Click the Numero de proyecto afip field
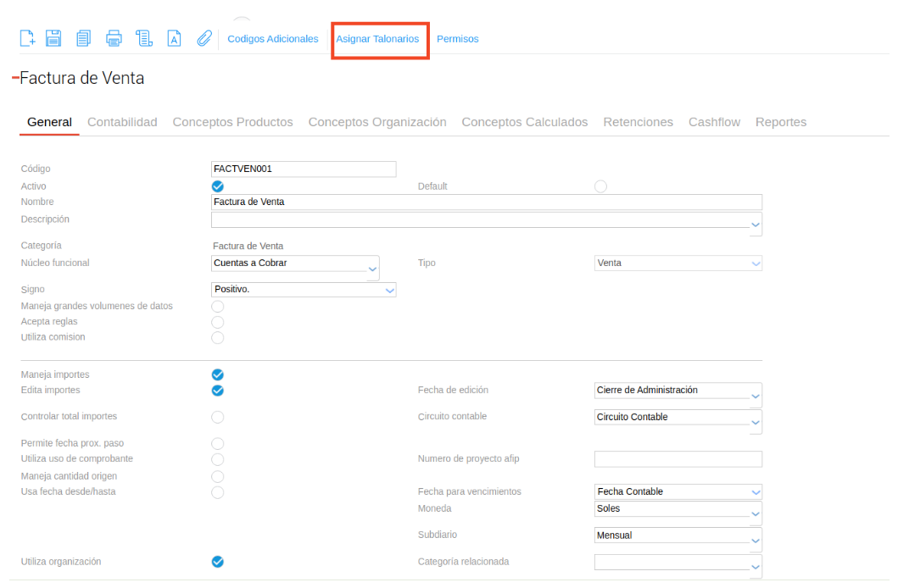Screen dimensions: 898x588 [x=678, y=459]
